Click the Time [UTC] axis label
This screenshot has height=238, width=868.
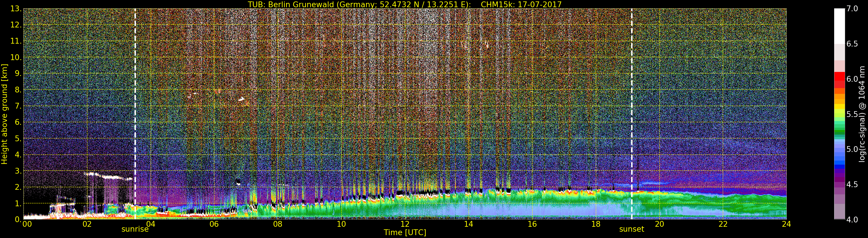tap(405, 233)
